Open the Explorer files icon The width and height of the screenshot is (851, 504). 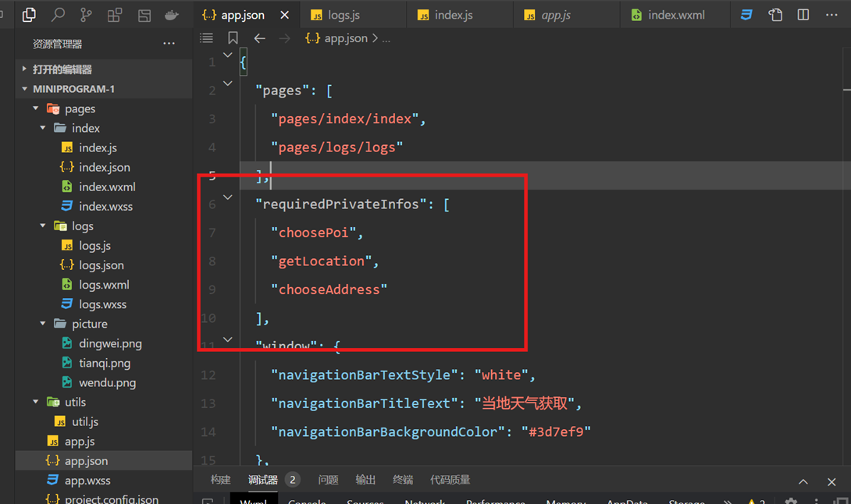click(x=29, y=15)
